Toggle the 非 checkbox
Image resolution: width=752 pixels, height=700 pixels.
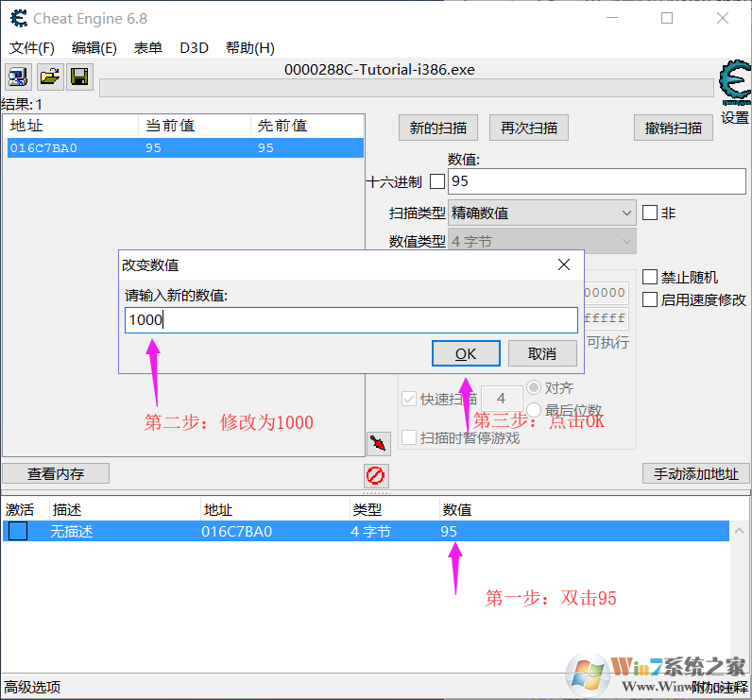[650, 213]
